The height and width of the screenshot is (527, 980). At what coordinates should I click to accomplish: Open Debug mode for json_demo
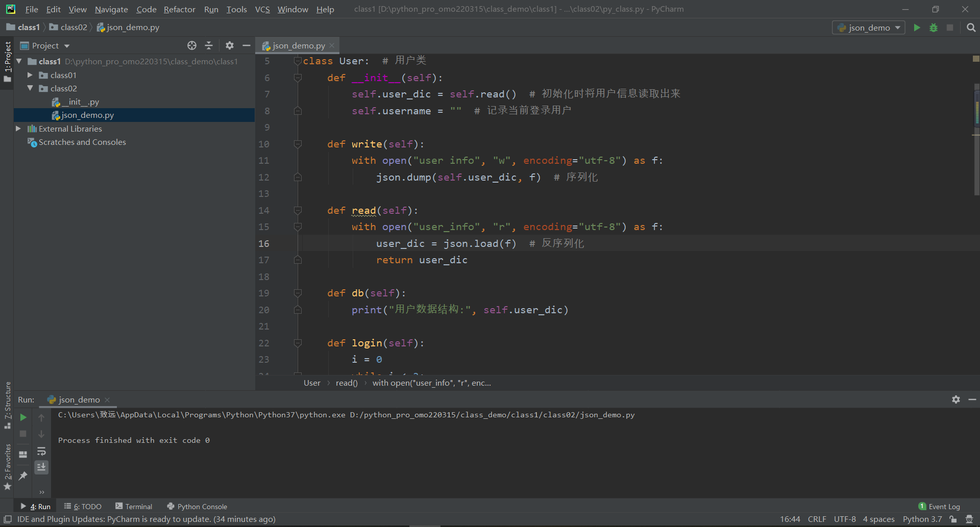pos(933,28)
